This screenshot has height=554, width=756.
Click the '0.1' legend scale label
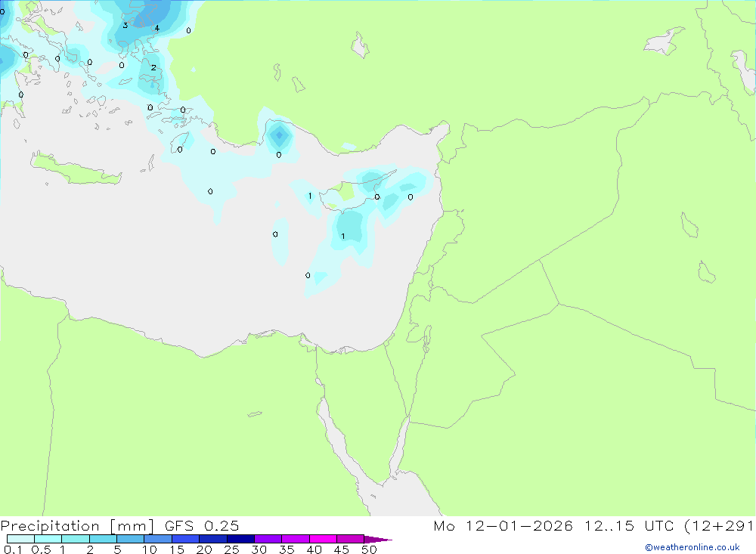click(13, 549)
